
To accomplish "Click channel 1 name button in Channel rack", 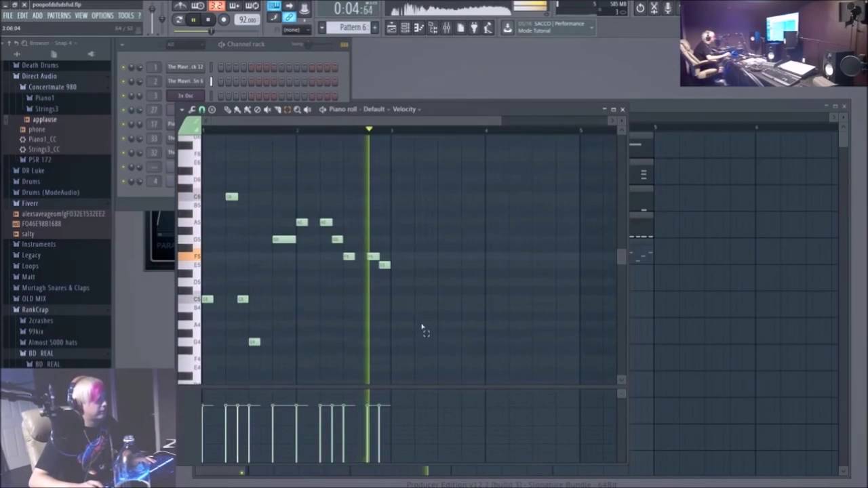I will tap(185, 67).
